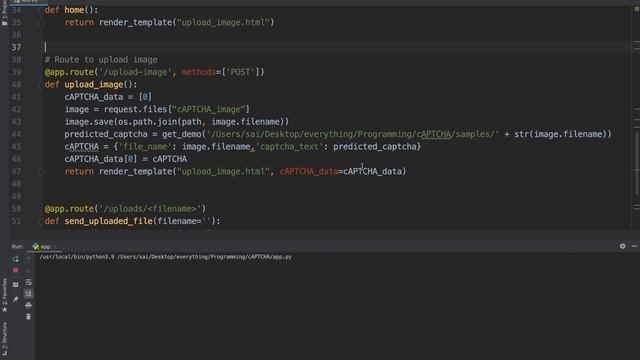The width and height of the screenshot is (640, 360).
Task: Click the top warning stripe beside line 37
Action: [636, 42]
